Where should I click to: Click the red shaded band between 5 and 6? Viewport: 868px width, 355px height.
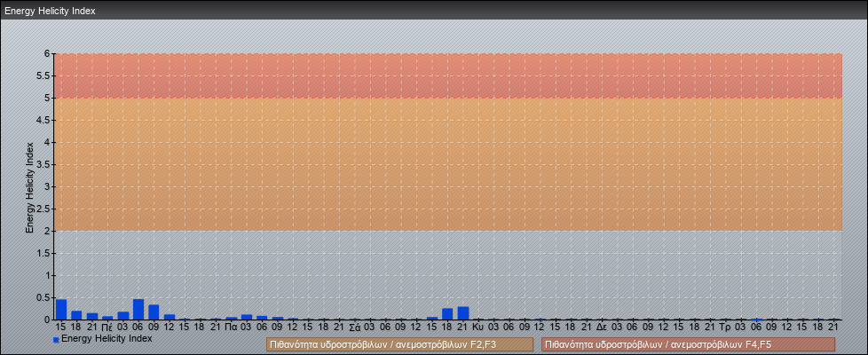point(444,75)
